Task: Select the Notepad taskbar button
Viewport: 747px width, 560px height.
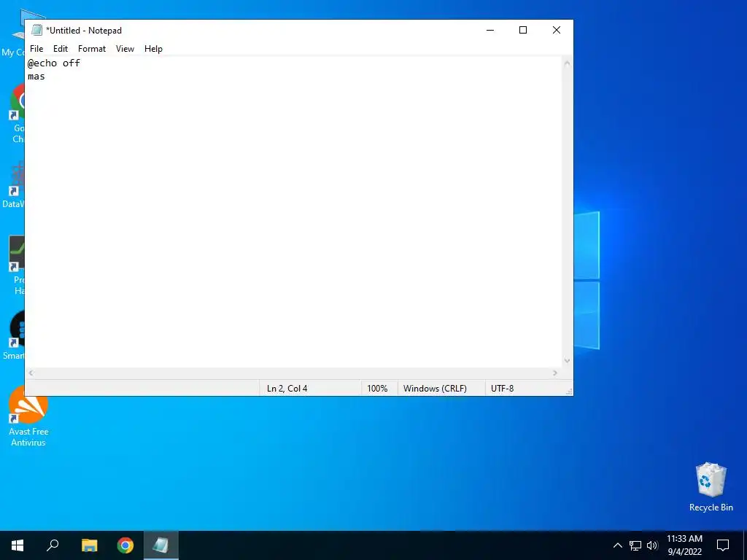Action: point(161,545)
